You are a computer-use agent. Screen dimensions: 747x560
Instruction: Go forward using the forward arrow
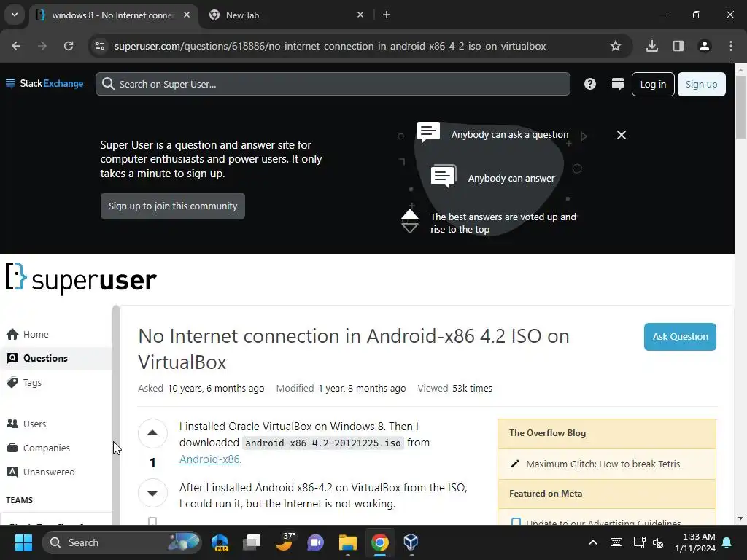click(42, 46)
